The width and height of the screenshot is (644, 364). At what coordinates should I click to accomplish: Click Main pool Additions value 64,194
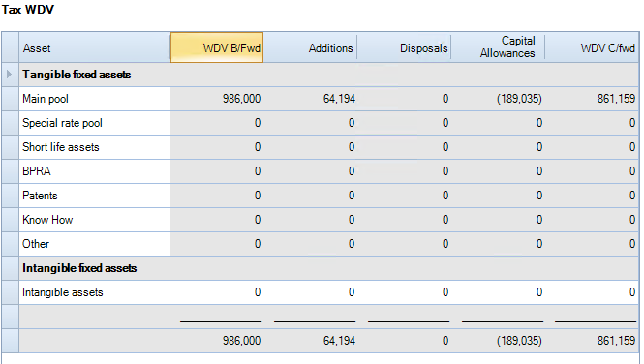tap(339, 99)
